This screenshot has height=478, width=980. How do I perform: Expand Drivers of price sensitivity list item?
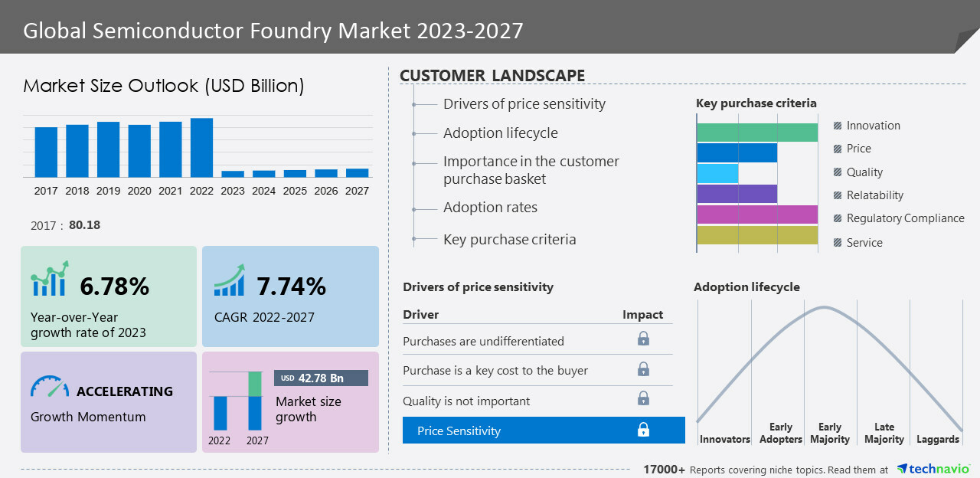[x=524, y=104]
